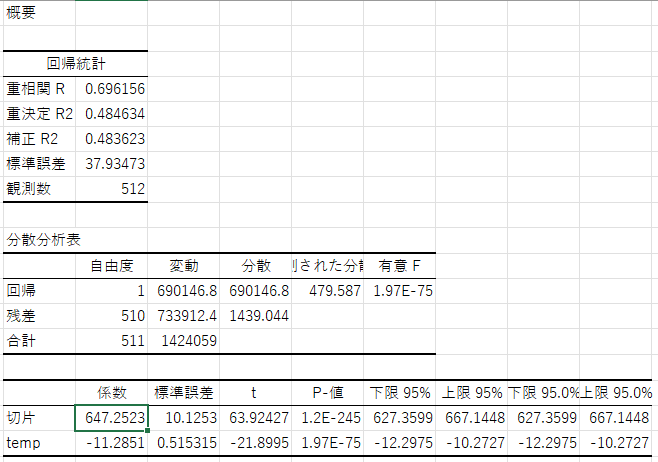Click the 回帰統計 header cell
This screenshot has height=462, width=658.
pyautogui.click(x=75, y=64)
